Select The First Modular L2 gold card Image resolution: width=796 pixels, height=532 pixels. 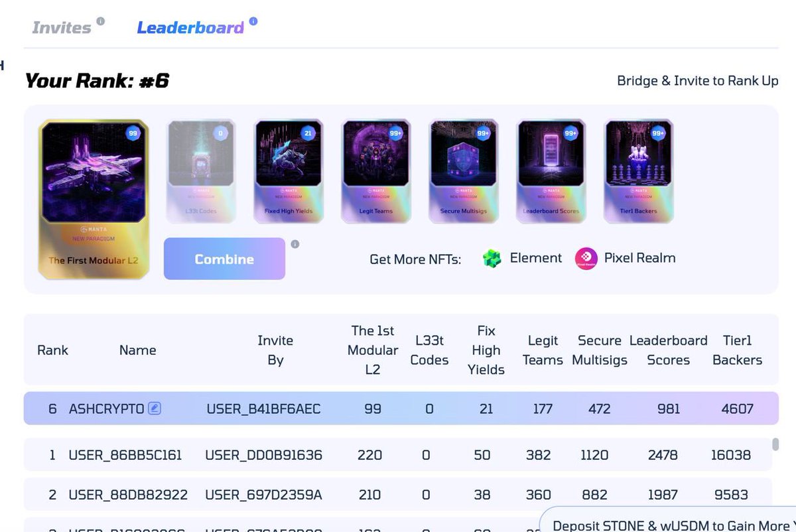coord(93,198)
